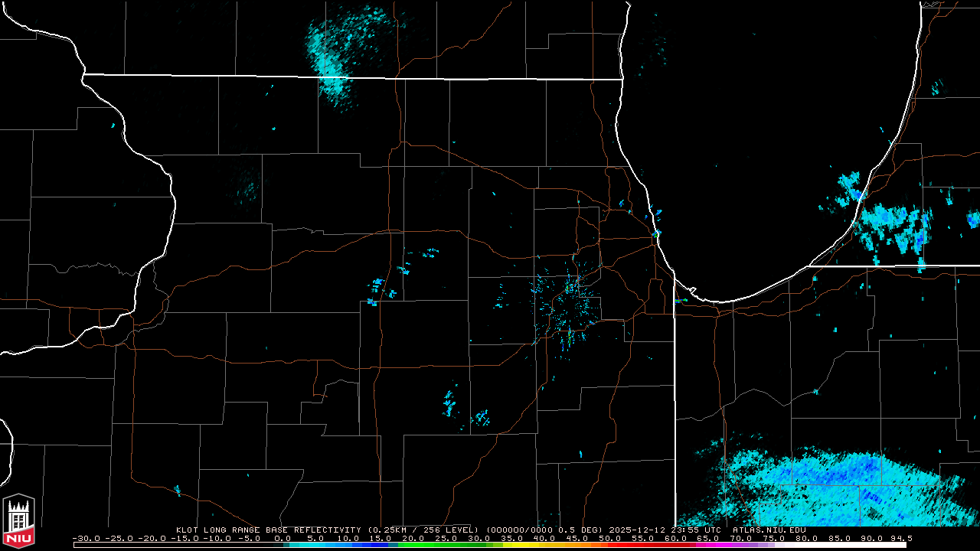Click the echo cluster along the eastern lake shore
Viewport: 980px width, 551px height.
pos(888,222)
